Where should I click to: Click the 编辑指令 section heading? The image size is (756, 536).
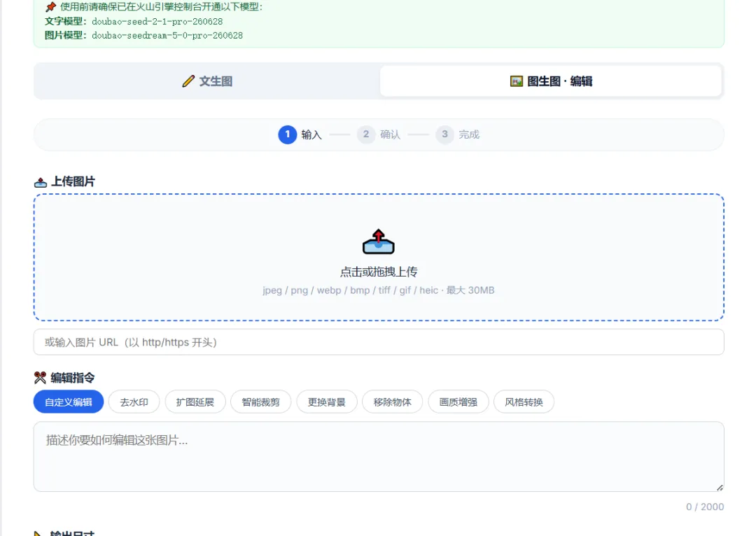[x=73, y=378]
